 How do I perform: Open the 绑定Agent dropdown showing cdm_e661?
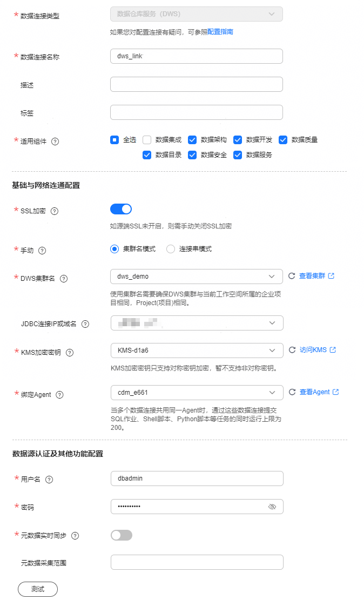[x=197, y=393]
